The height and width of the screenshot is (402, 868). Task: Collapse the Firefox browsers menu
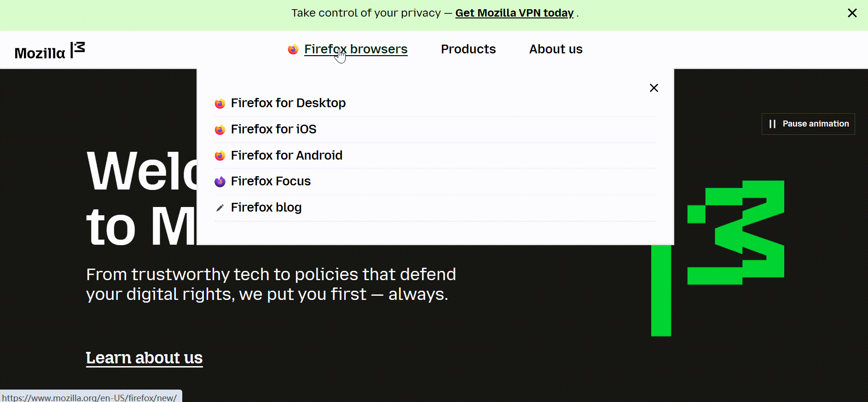[x=356, y=49]
